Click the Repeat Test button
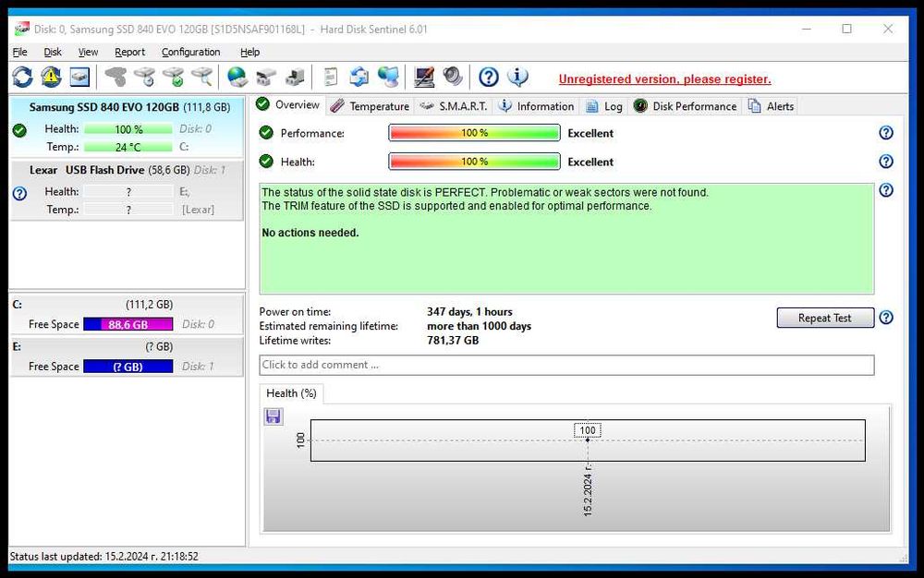 825,318
